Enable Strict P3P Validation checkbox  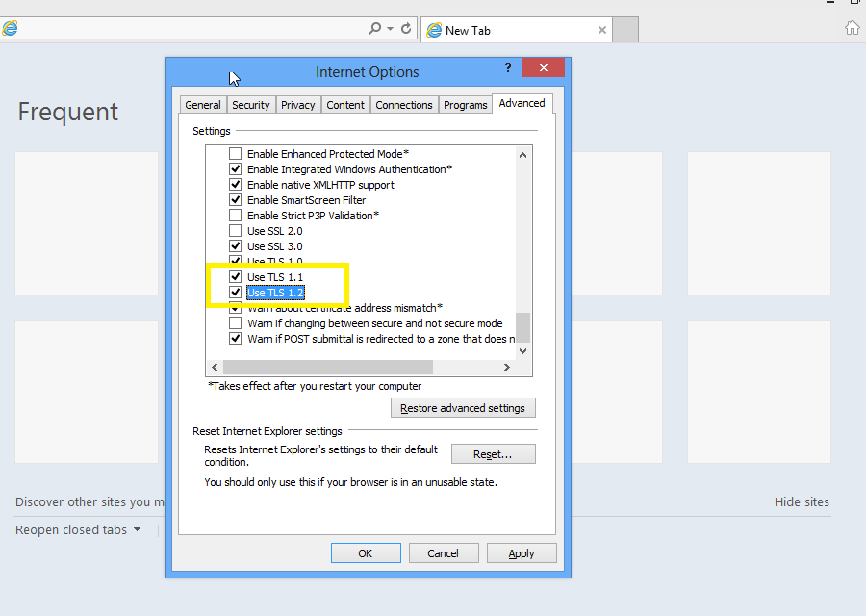236,216
